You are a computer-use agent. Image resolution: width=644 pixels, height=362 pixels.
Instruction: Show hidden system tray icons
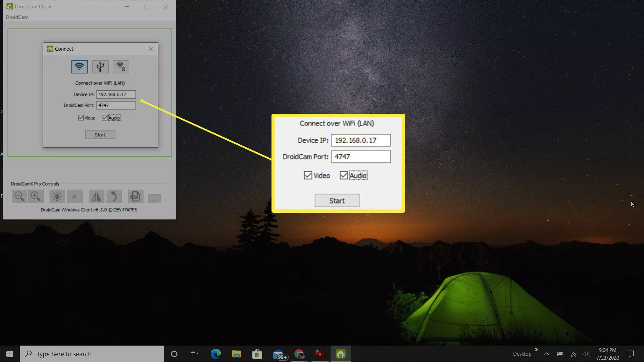coord(547,354)
